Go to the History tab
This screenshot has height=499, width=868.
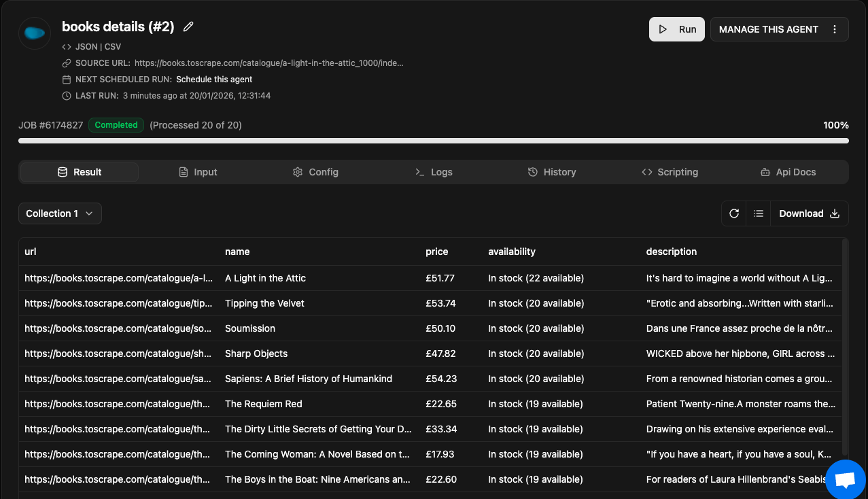coord(552,172)
